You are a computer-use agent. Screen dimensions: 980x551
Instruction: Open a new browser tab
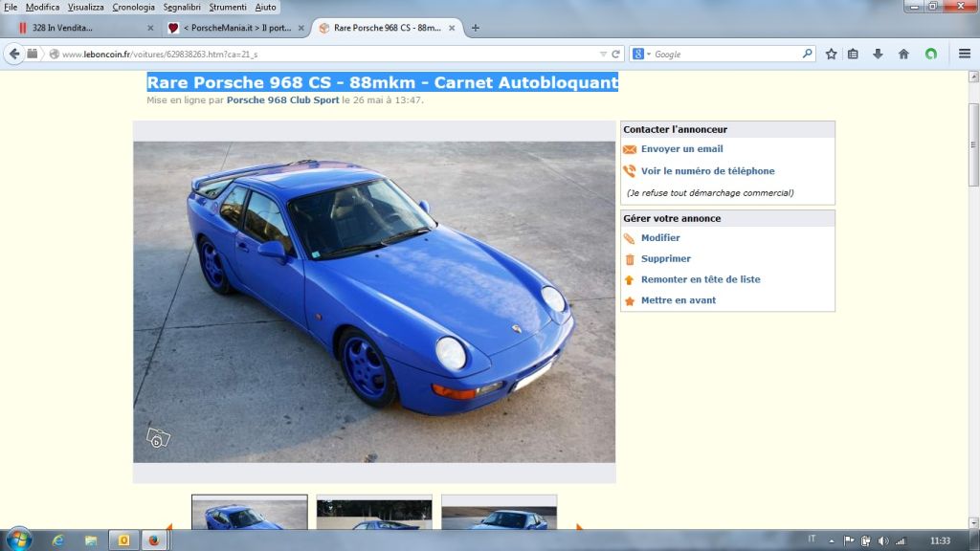(476, 28)
